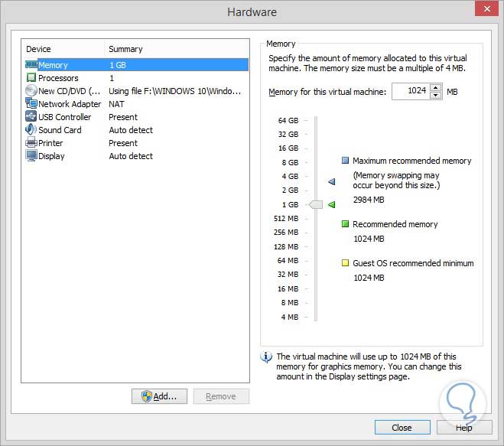Image resolution: width=504 pixels, height=446 pixels.
Task: Decrease memory with the down stepper arrow
Action: point(435,95)
